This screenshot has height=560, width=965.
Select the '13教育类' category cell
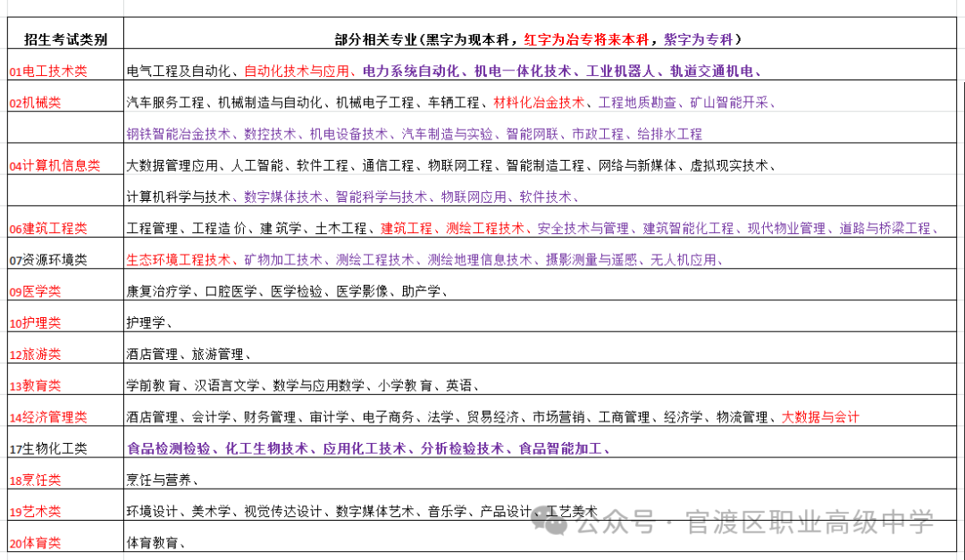[x=65, y=379]
